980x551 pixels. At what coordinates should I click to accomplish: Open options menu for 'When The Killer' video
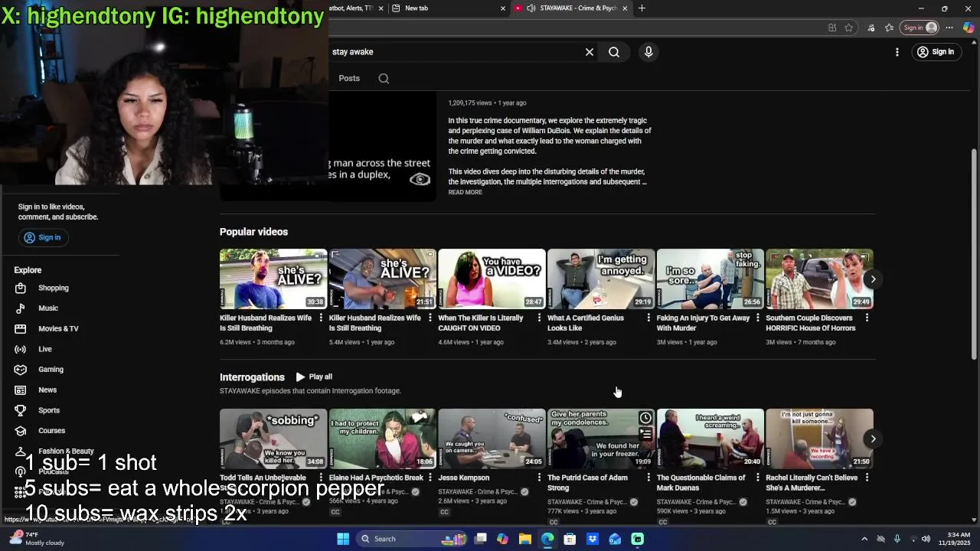(x=539, y=318)
